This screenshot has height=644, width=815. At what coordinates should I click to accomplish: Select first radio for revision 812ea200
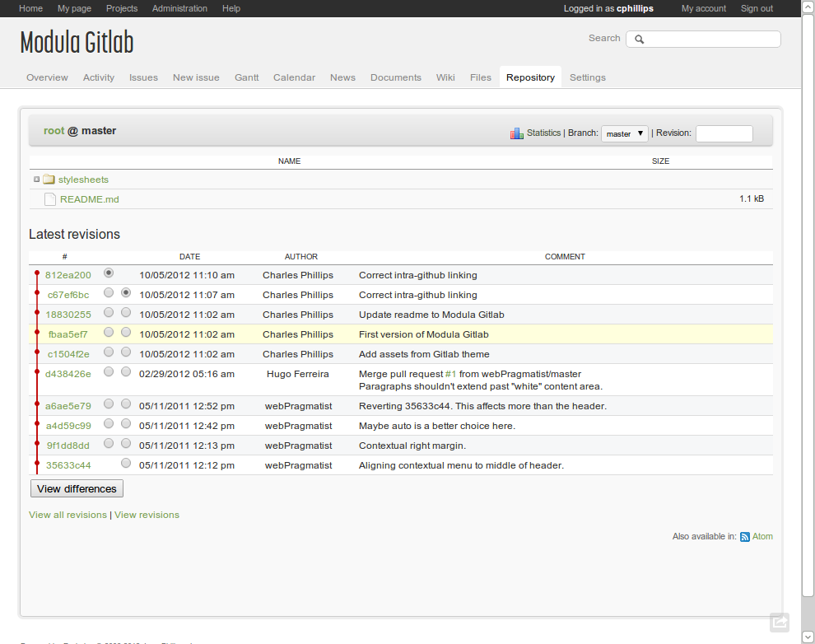click(108, 273)
